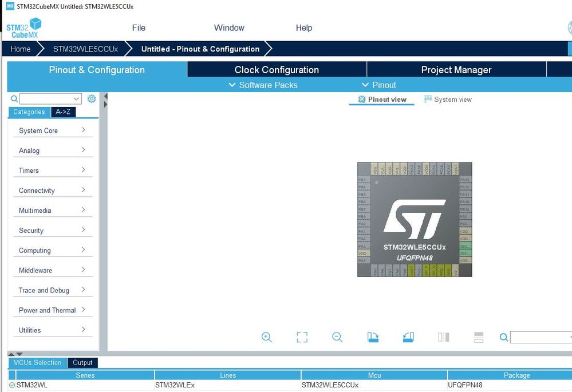Select pin PA4 on the chip
The height and width of the screenshot is (392, 572).
click(x=364, y=261)
